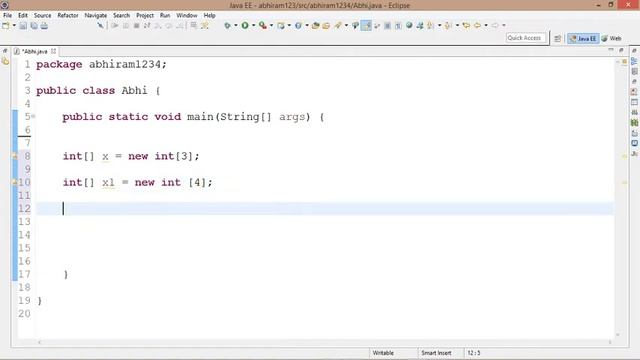
Task: Open the Source menu
Action: pos(42,15)
